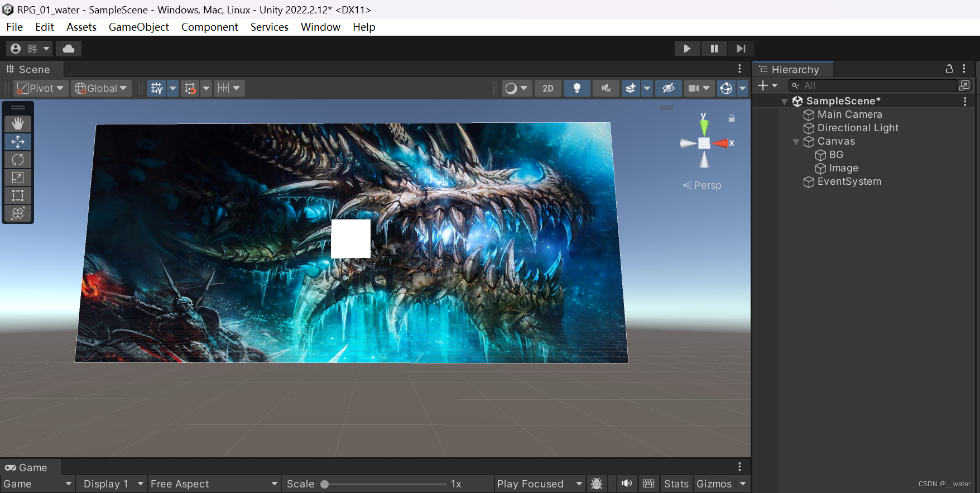The image size is (980, 493).
Task: Open the Global handle rotation dropdown
Action: point(101,88)
